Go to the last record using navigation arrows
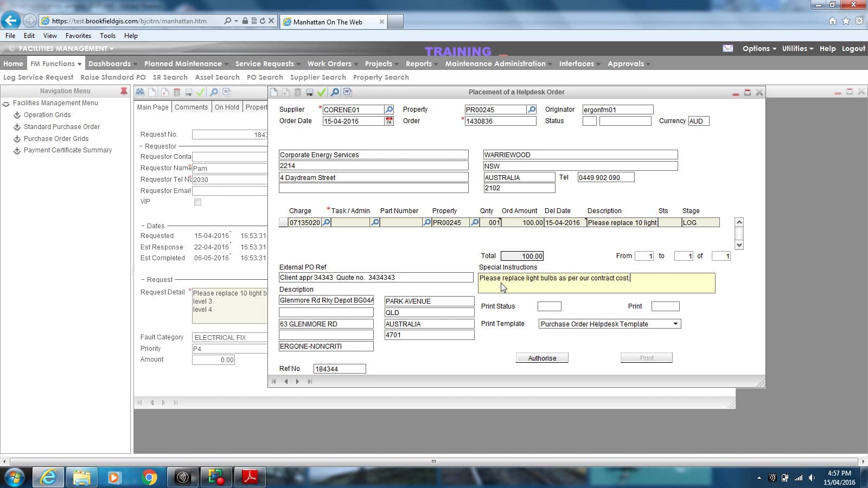The image size is (868, 488). click(310, 381)
